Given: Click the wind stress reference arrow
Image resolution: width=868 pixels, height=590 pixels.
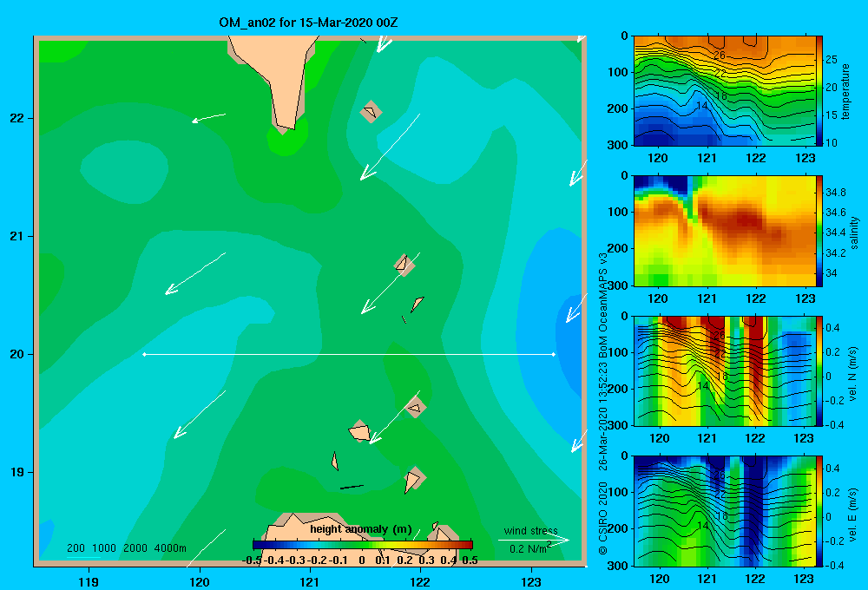Looking at the screenshot, I should pyautogui.click(x=534, y=540).
